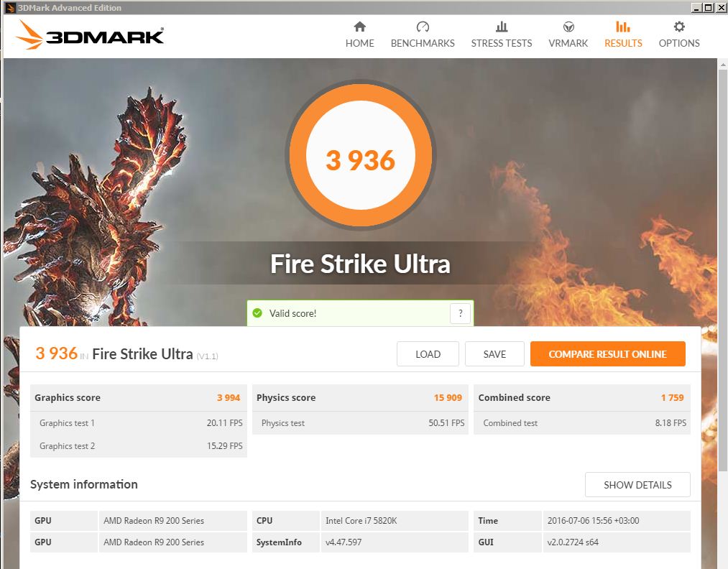
Task: Click the Home house icon
Action: (359, 27)
